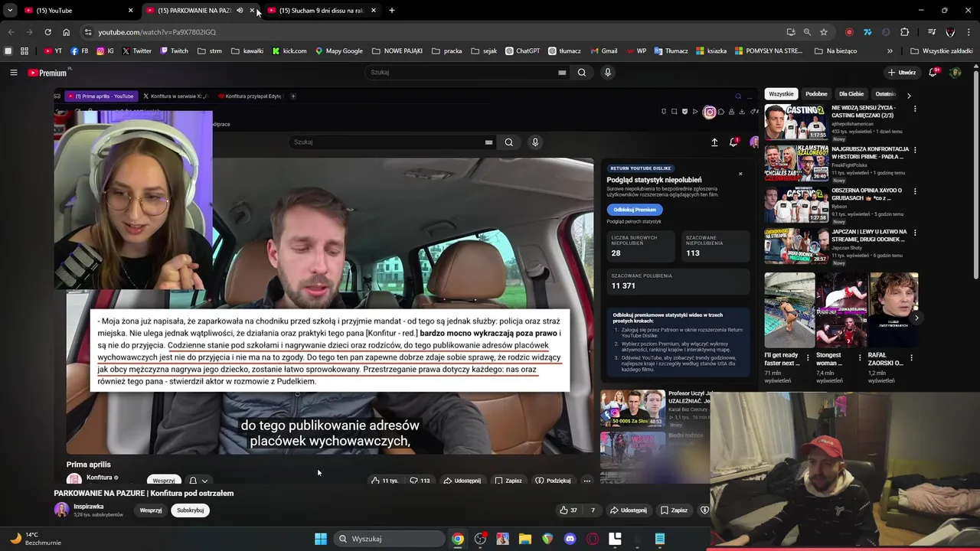Open Discord from the taskbar
980x551 pixels.
click(570, 539)
